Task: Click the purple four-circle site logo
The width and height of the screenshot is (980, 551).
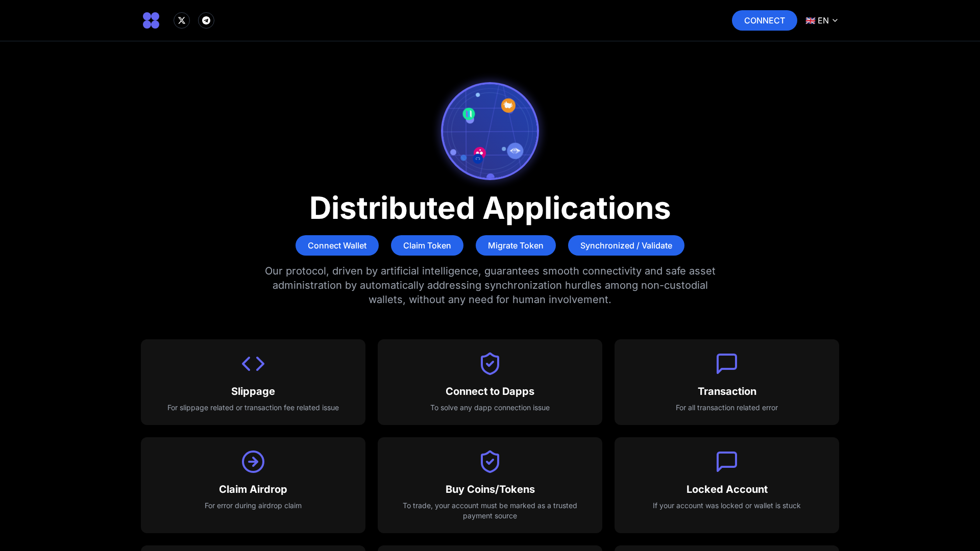Action: [151, 20]
